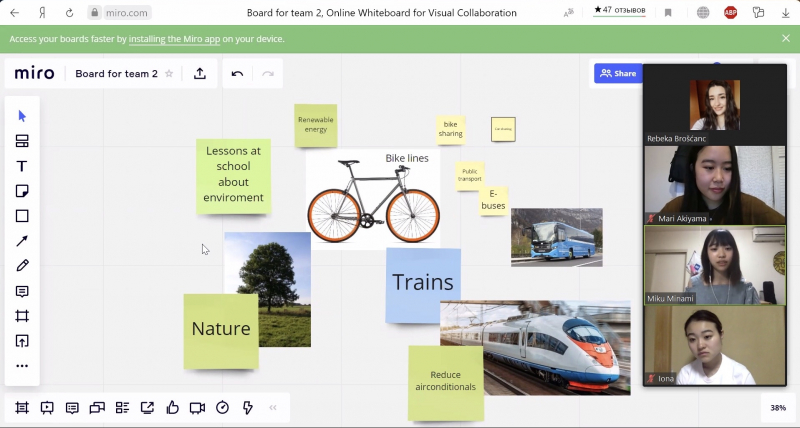
Task: Star the board as favorite
Action: [169, 74]
